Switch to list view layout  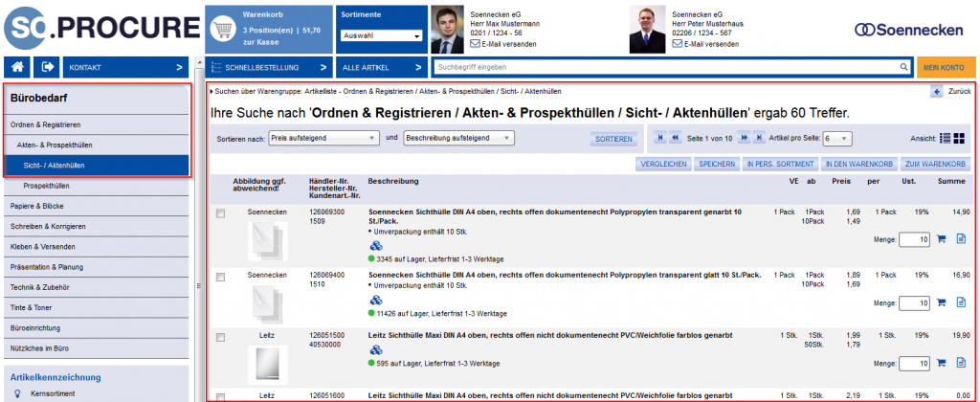[x=945, y=138]
